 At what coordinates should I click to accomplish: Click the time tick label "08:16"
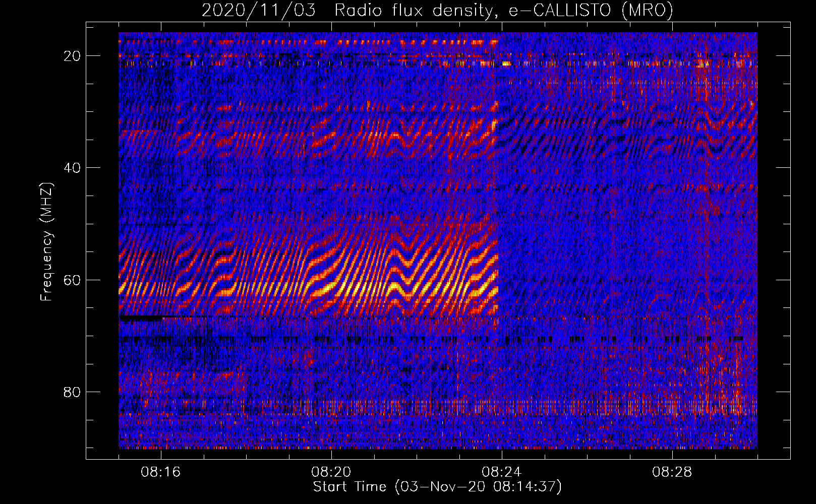[x=161, y=472]
